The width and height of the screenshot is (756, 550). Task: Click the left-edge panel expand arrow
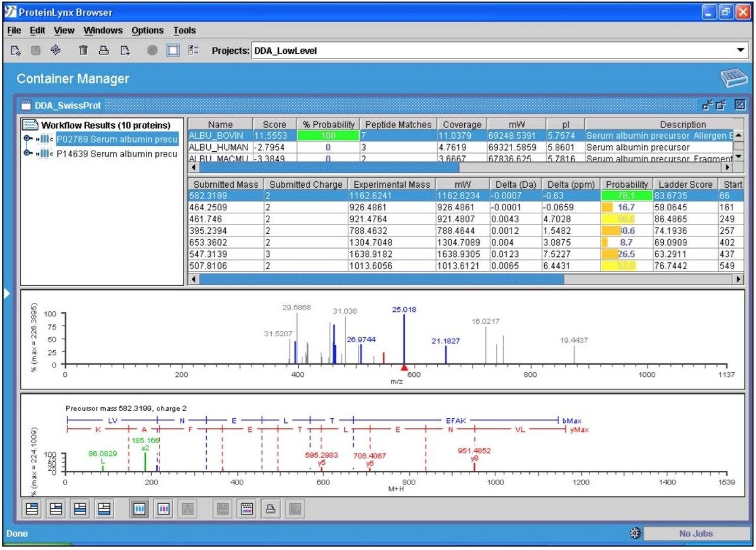coord(7,293)
